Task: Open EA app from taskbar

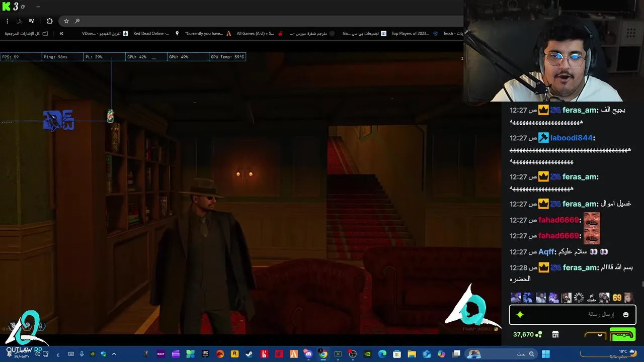Action: point(220,354)
